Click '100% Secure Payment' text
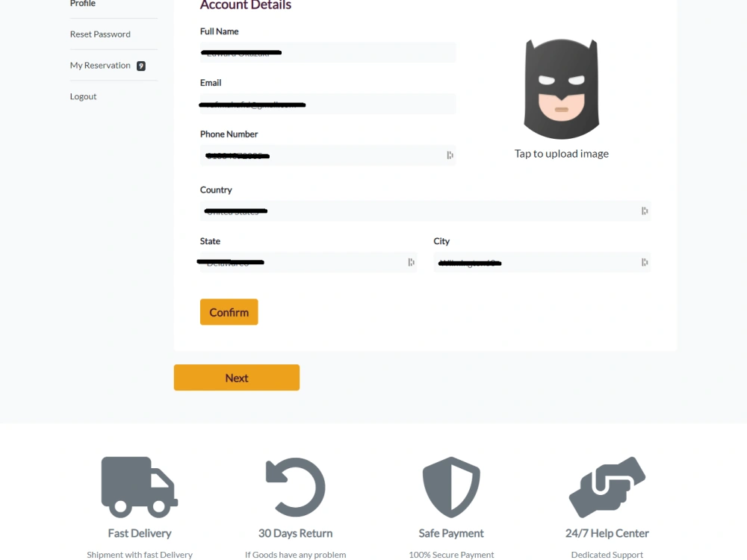The width and height of the screenshot is (747, 560). (451, 555)
